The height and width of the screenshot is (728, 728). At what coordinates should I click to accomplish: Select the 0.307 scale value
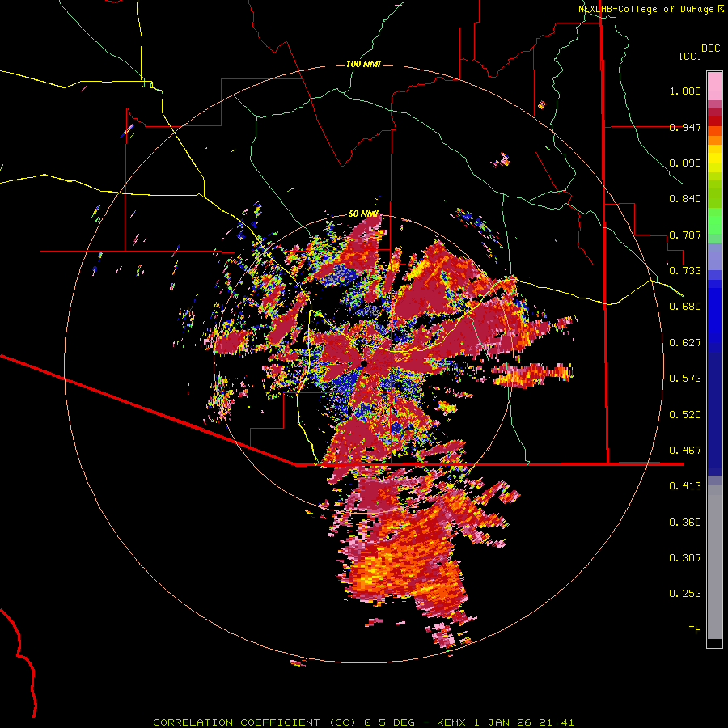tap(685, 558)
